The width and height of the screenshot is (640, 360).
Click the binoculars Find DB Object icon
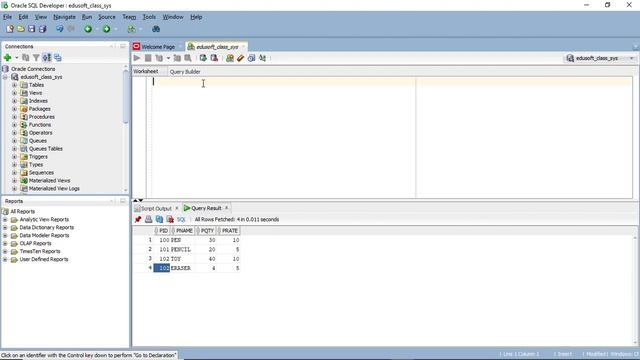pos(156,29)
